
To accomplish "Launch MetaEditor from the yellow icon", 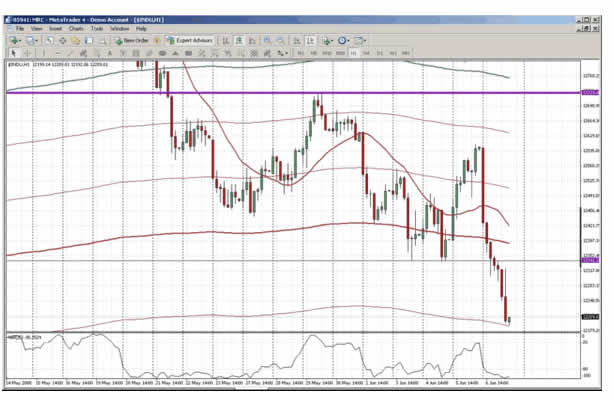I will point(157,40).
